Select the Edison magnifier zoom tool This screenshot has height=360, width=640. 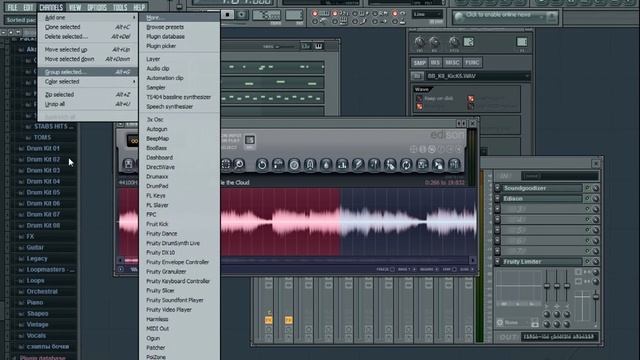(x=239, y=164)
